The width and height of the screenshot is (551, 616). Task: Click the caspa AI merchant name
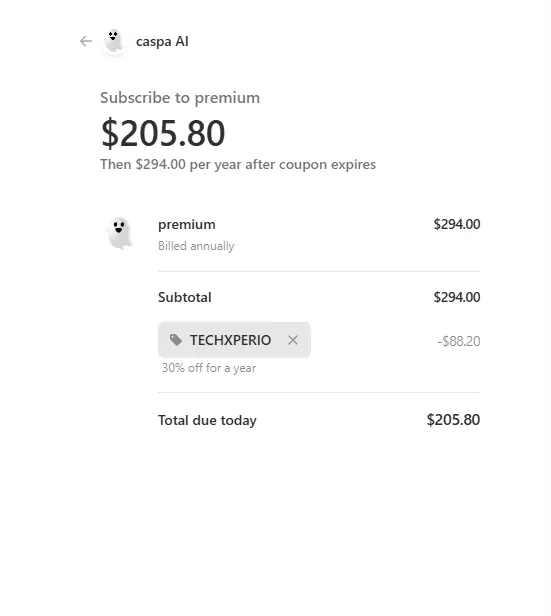(x=162, y=42)
